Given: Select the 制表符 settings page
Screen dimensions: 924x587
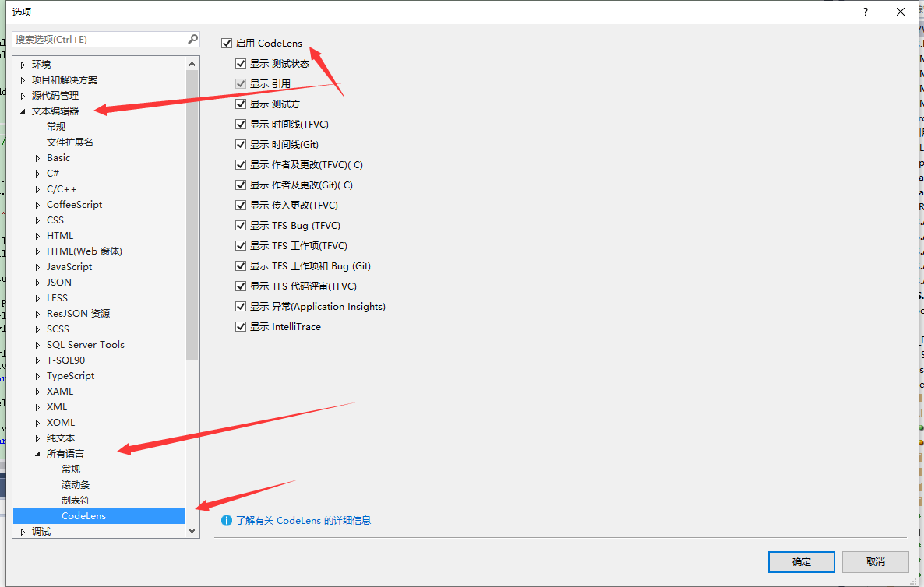Looking at the screenshot, I should coord(76,500).
